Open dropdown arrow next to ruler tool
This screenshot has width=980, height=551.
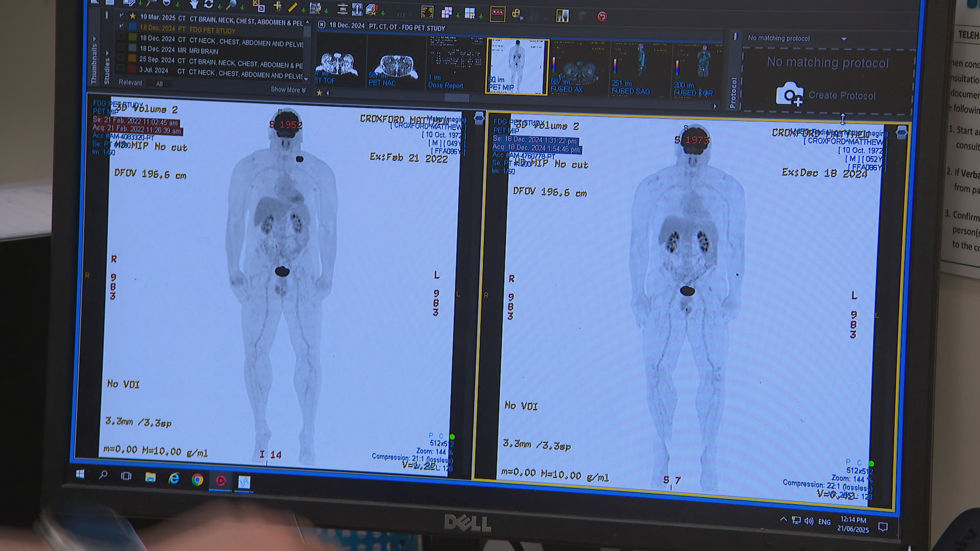click(x=303, y=9)
